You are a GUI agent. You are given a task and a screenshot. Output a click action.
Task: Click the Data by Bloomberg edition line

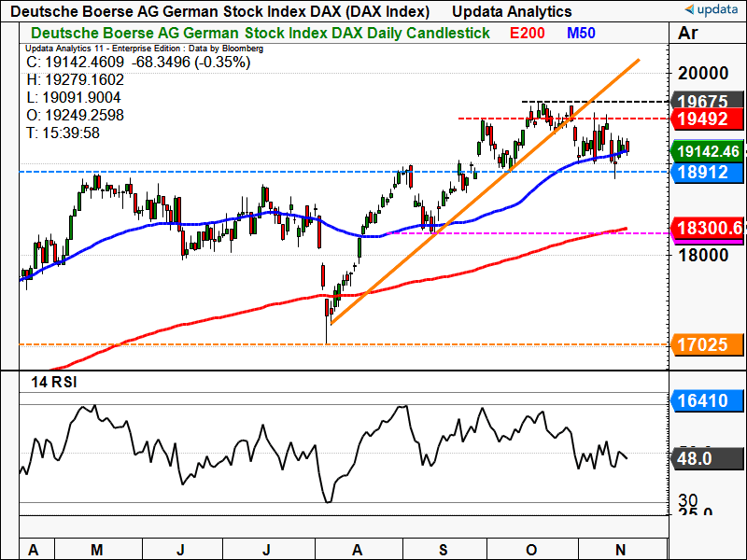144,49
